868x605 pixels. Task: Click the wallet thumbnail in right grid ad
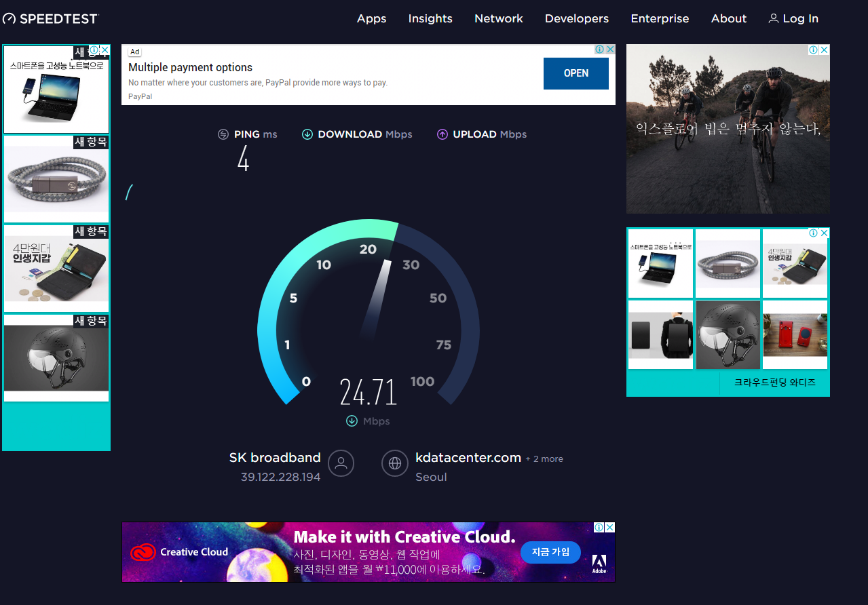click(795, 264)
